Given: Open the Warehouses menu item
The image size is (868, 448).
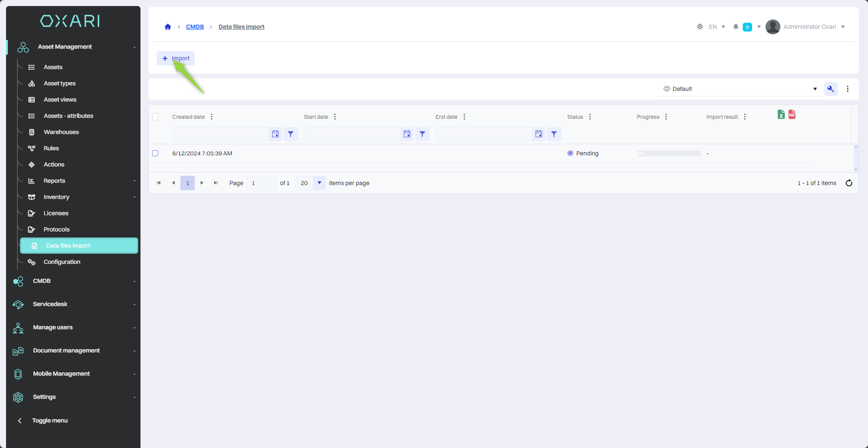Looking at the screenshot, I should pyautogui.click(x=61, y=132).
